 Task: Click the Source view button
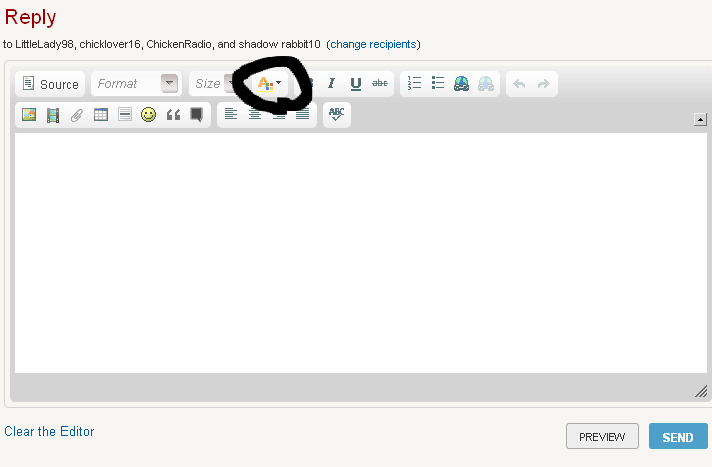click(x=50, y=84)
